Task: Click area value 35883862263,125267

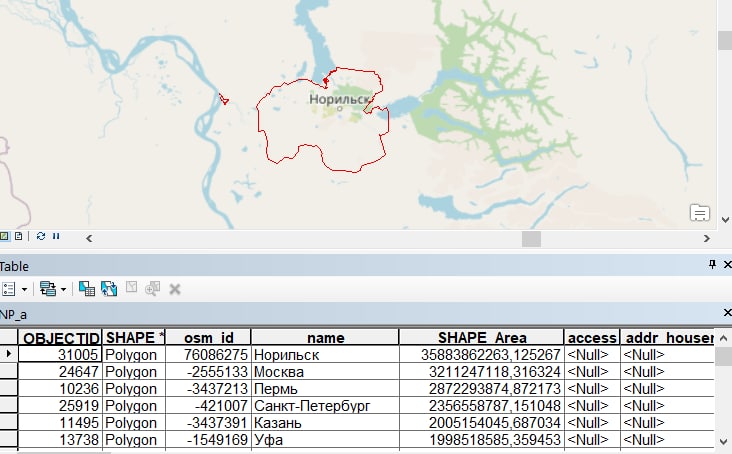Action: [482, 355]
